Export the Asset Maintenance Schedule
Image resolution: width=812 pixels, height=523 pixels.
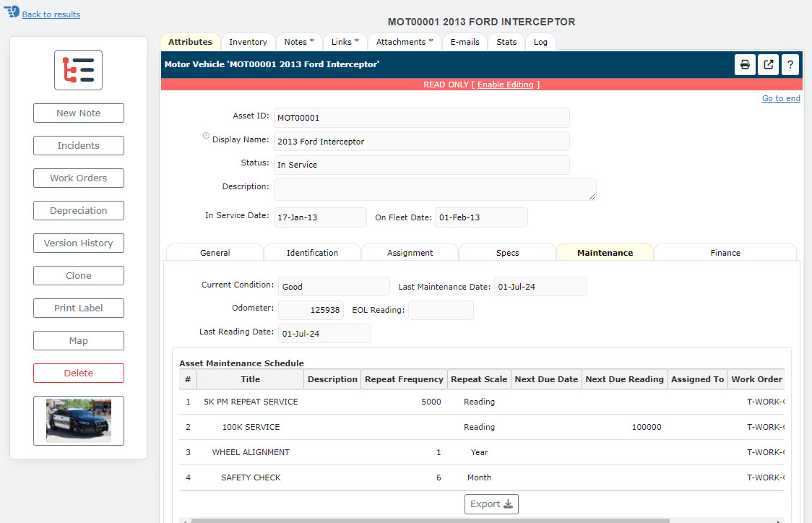point(491,503)
